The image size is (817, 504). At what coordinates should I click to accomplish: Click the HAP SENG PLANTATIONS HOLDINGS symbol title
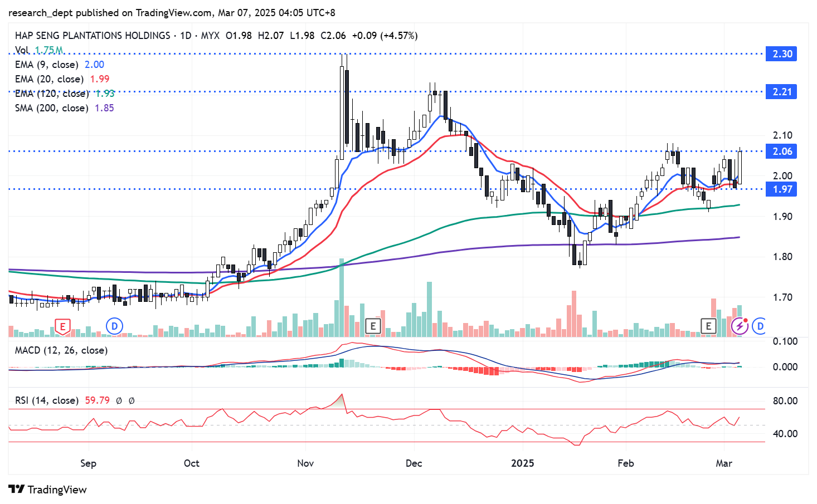tap(93, 36)
